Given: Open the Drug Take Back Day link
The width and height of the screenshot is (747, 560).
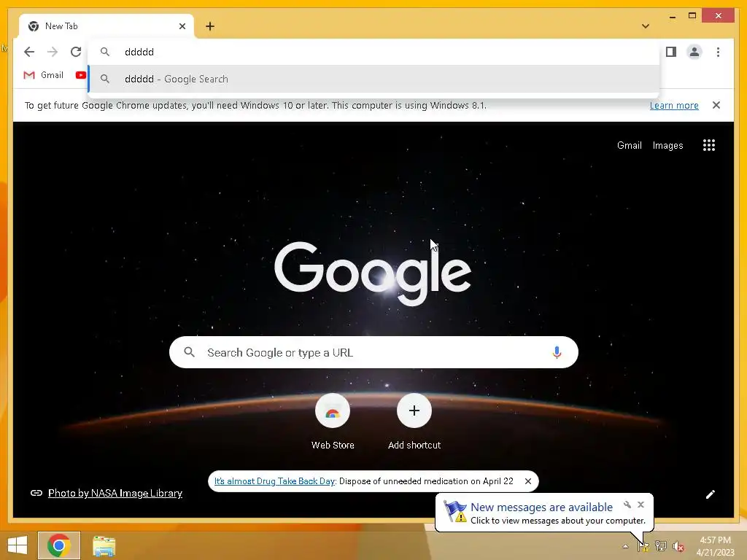Looking at the screenshot, I should coord(274,481).
